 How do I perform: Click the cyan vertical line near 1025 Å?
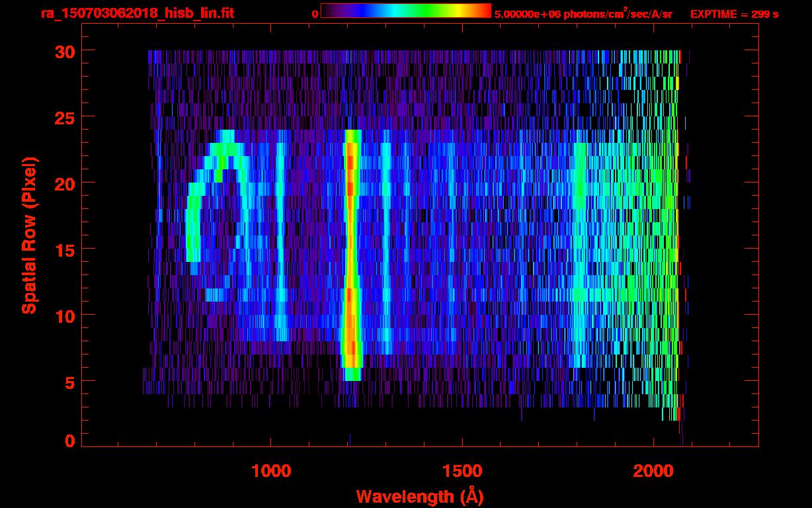click(281, 251)
